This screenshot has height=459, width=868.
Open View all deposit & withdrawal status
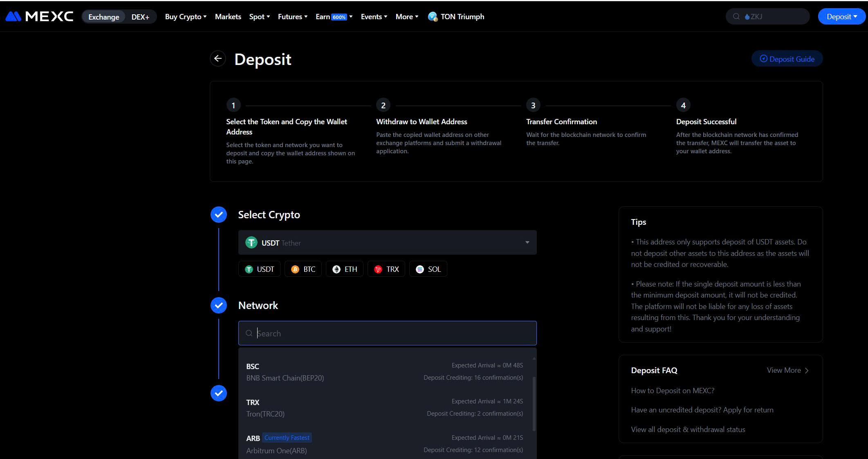pyautogui.click(x=688, y=430)
